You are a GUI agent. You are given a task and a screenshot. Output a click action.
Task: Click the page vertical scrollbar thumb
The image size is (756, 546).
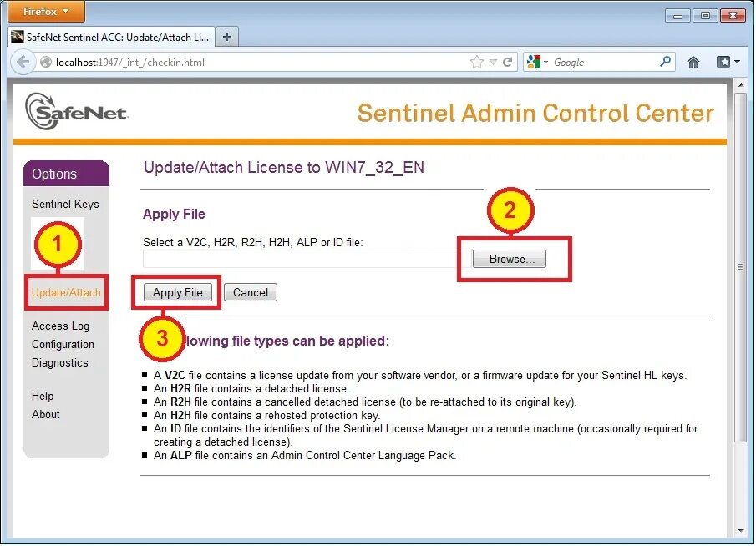(741, 266)
